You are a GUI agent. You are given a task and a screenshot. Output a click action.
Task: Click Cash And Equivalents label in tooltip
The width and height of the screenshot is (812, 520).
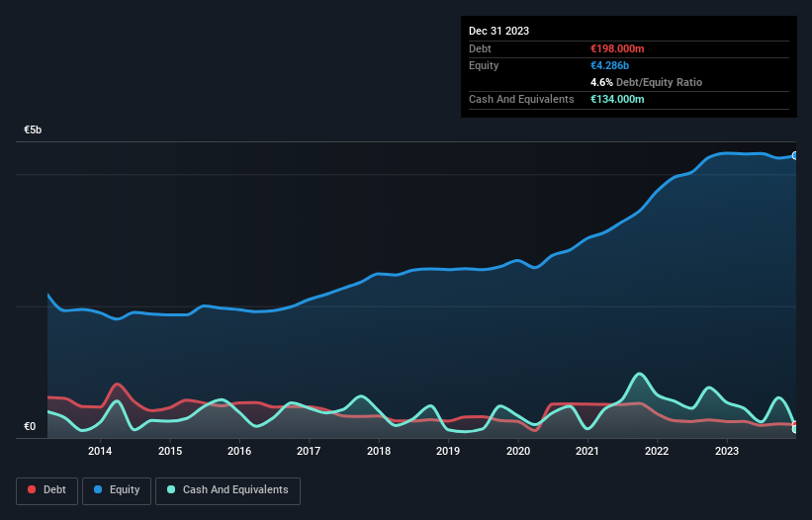point(521,99)
